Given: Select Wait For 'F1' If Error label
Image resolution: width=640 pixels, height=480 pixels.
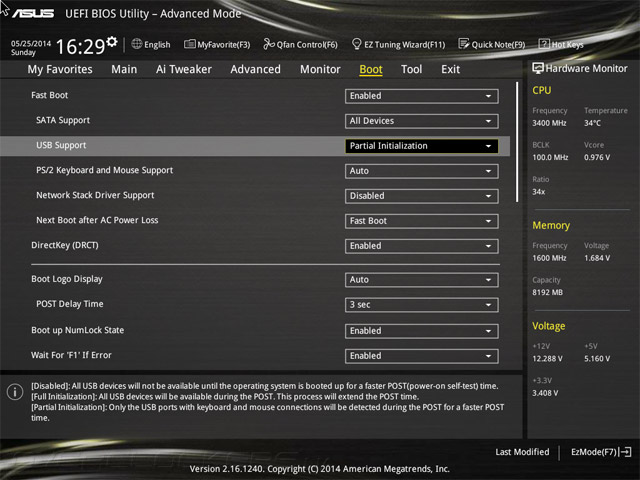Looking at the screenshot, I should point(71,355).
